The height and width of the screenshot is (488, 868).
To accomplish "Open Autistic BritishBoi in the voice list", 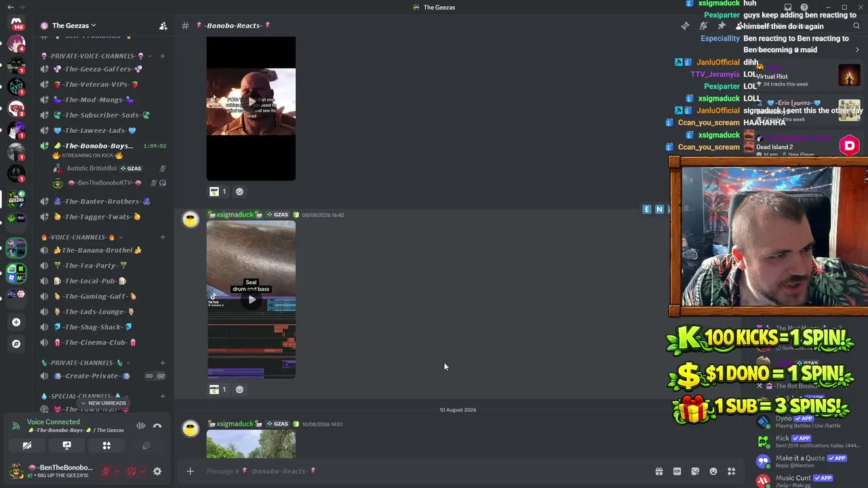I will click(111, 168).
